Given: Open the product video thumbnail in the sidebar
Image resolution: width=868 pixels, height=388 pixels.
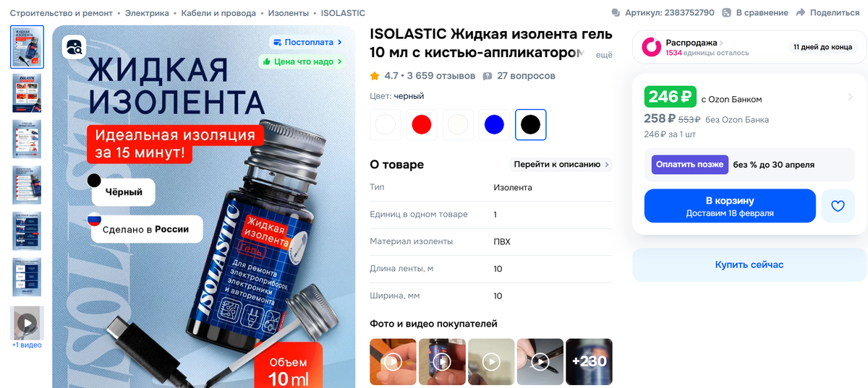Looking at the screenshot, I should (x=27, y=323).
